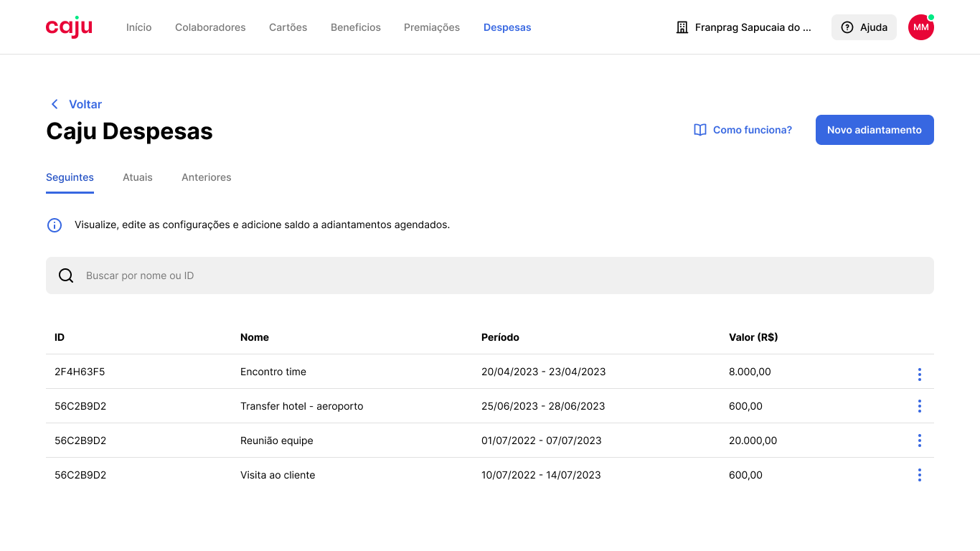
Task: Click the name Encontro time
Action: pyautogui.click(x=273, y=372)
